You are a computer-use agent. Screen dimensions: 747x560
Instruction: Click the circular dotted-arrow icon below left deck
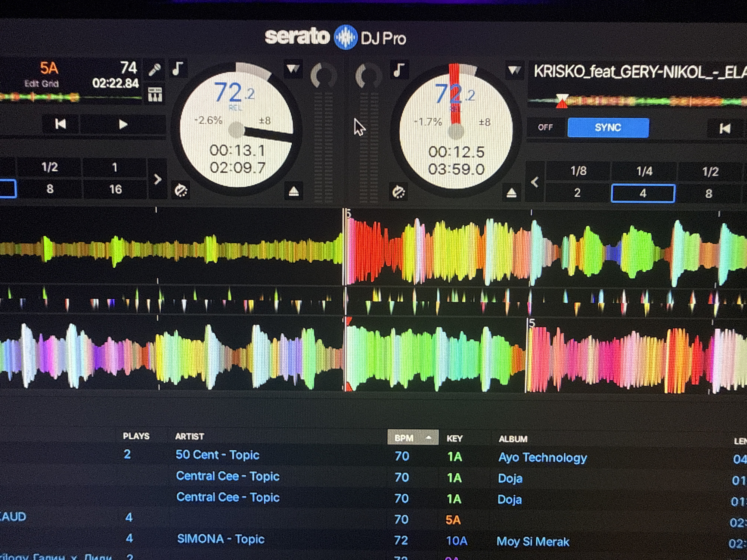coord(181,190)
